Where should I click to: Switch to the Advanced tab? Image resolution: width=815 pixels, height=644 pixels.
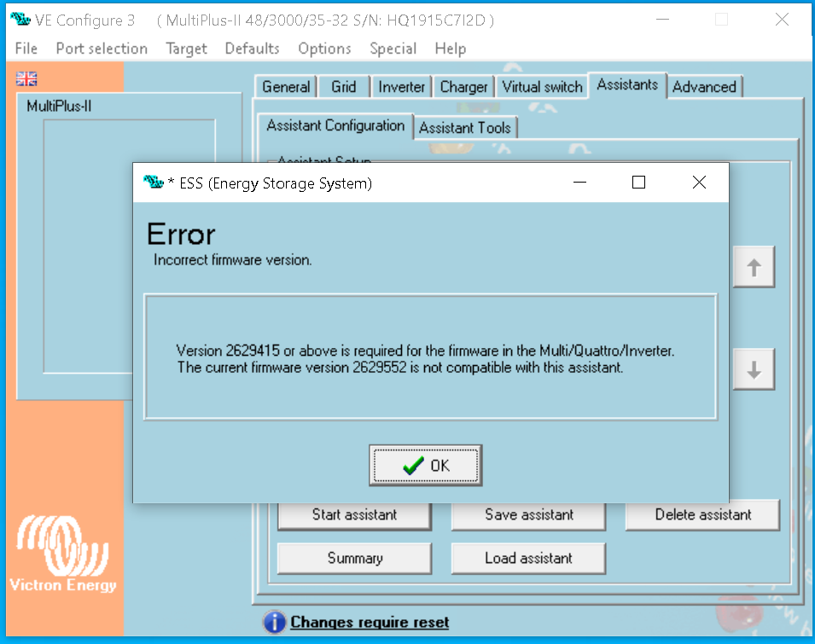click(x=704, y=87)
